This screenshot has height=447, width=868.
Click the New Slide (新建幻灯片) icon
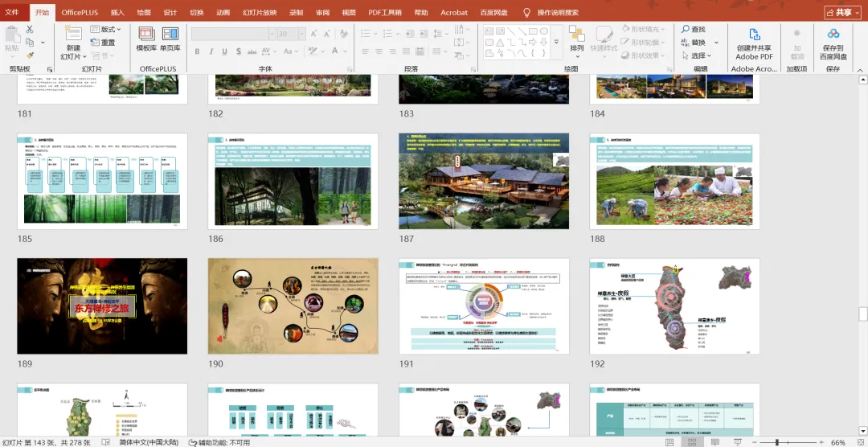pyautogui.click(x=73, y=33)
